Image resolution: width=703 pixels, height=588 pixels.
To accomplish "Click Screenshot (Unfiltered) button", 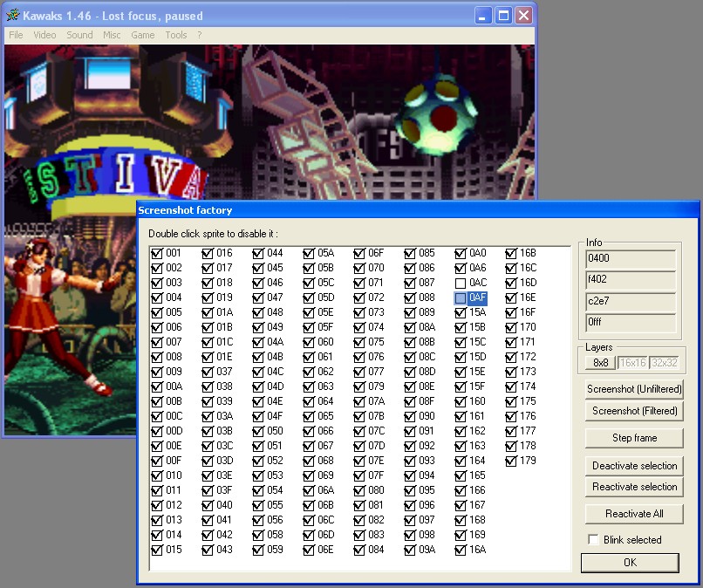I will coord(634,389).
